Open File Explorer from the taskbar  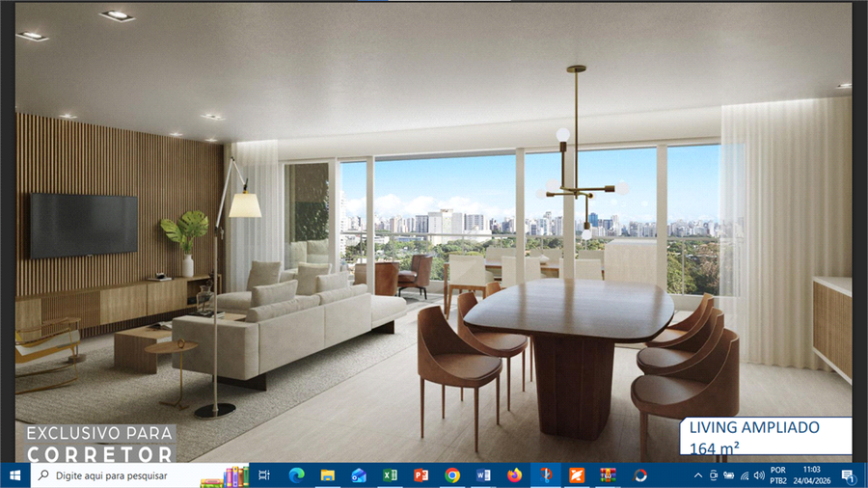(328, 475)
